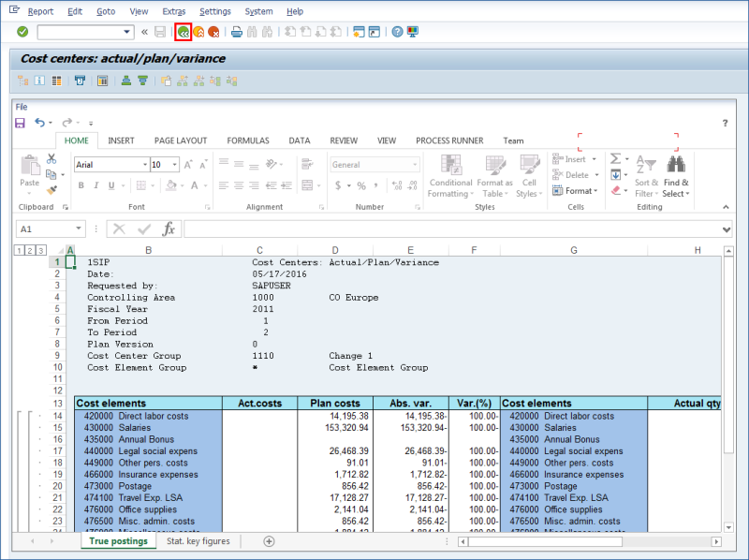Click the red Cancel icon in SAP toolbar
Screen dimensions: 749x560
coord(213,32)
